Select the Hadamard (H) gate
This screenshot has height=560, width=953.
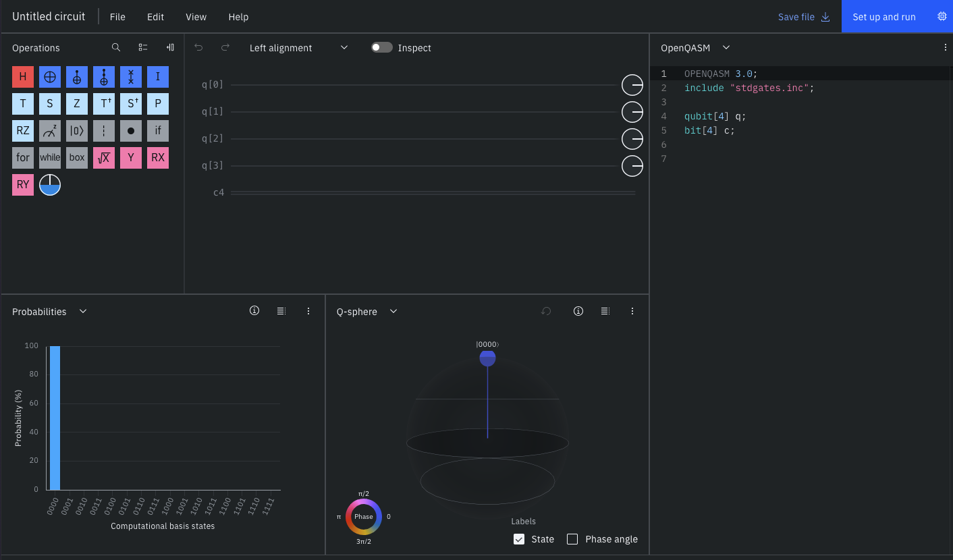point(23,77)
